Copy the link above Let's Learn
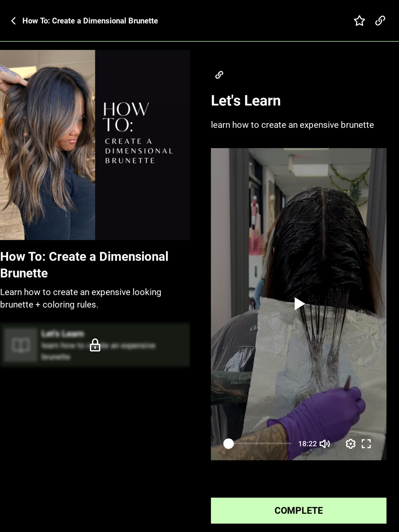The image size is (399, 532). pos(219,75)
